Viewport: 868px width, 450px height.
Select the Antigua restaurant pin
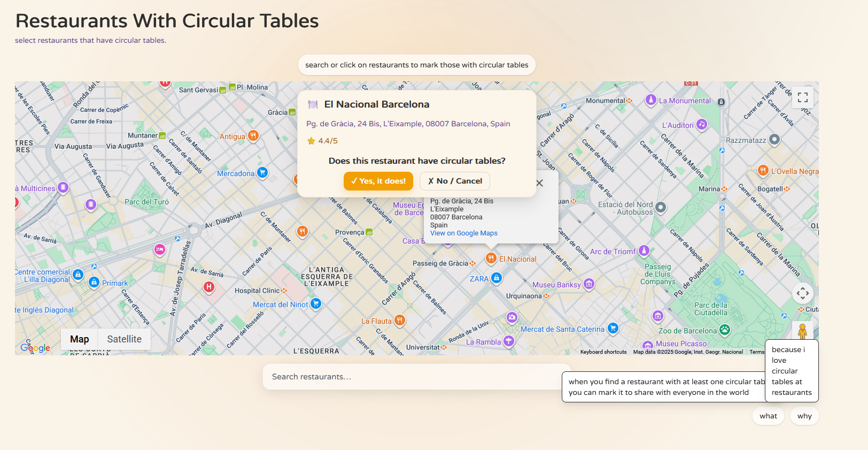tap(253, 135)
